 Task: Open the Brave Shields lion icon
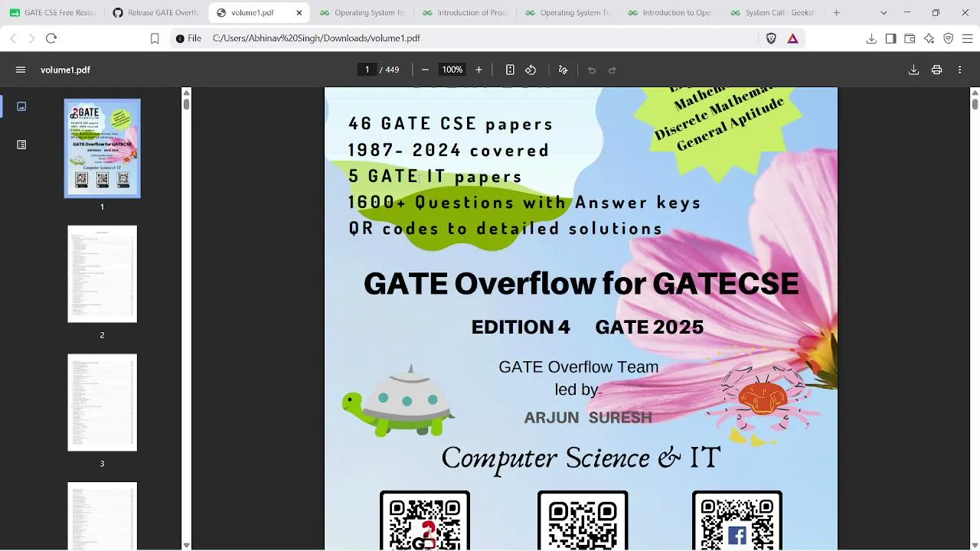tap(771, 38)
